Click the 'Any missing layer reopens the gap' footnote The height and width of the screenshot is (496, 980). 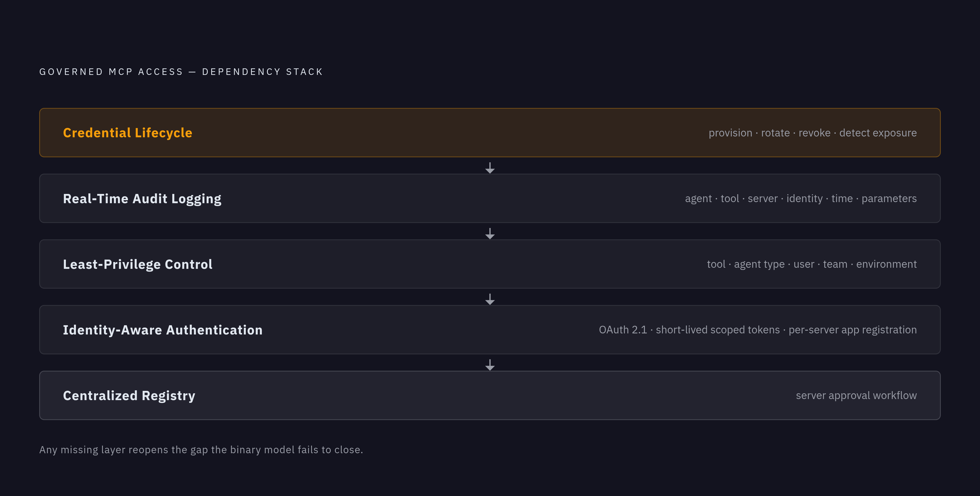click(201, 450)
